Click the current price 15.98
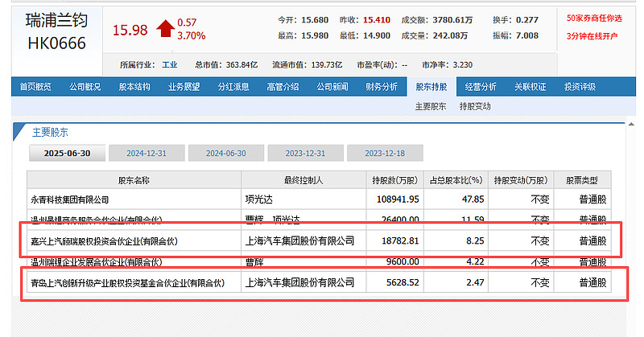644x337 pixels. click(x=130, y=30)
